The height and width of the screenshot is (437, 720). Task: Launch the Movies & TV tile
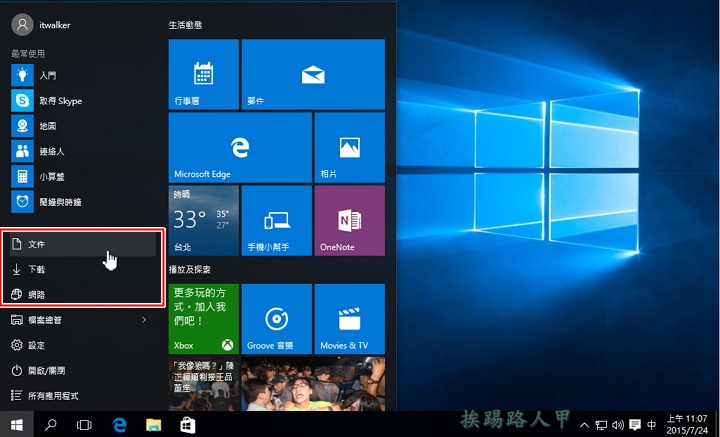349,319
